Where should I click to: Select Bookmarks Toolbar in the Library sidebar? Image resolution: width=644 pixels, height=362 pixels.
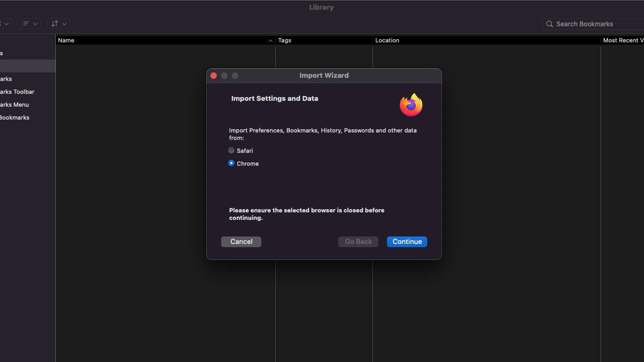pyautogui.click(x=27, y=92)
